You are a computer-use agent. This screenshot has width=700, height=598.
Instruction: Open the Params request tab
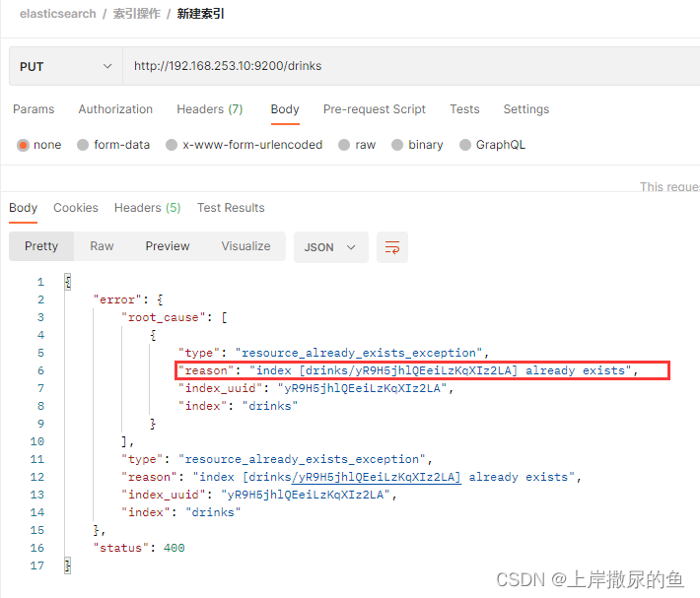click(34, 109)
